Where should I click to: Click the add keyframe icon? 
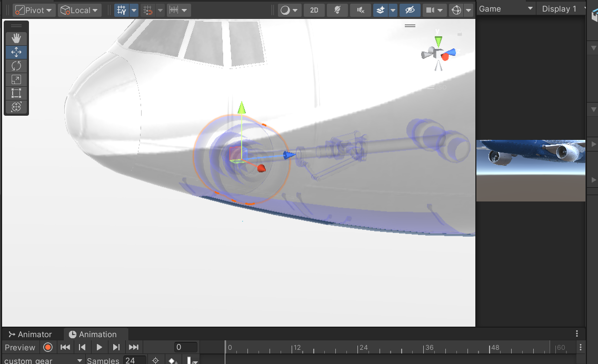point(173,360)
